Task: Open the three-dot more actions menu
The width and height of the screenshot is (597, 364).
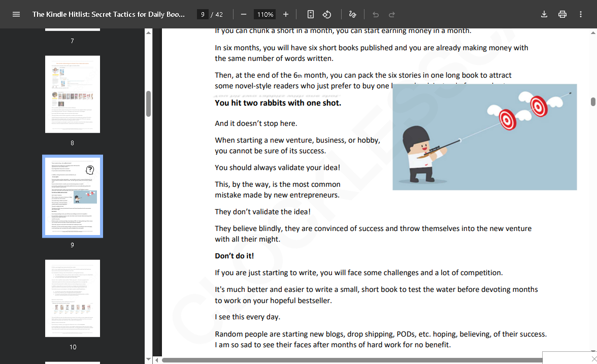Action: [x=581, y=14]
